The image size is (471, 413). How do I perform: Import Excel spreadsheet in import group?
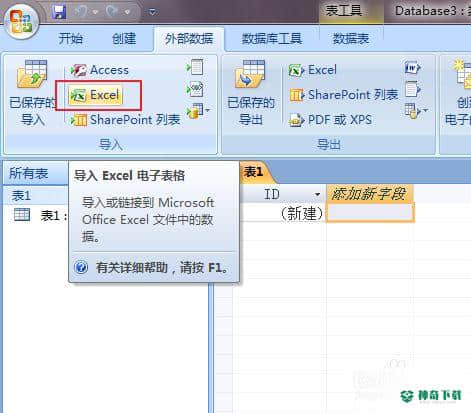(96, 95)
